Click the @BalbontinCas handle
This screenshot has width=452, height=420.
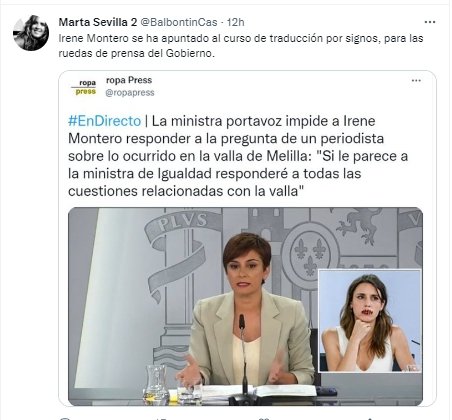[x=178, y=22]
